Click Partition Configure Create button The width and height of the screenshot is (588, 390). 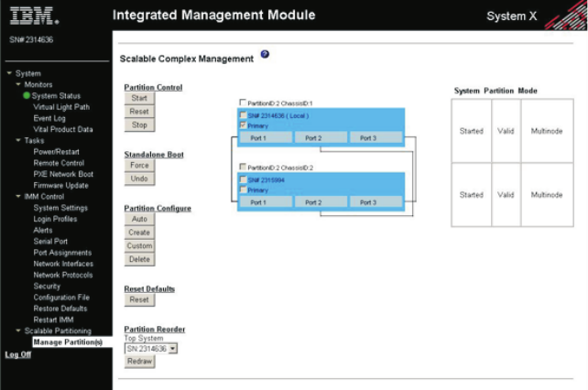[x=139, y=233]
